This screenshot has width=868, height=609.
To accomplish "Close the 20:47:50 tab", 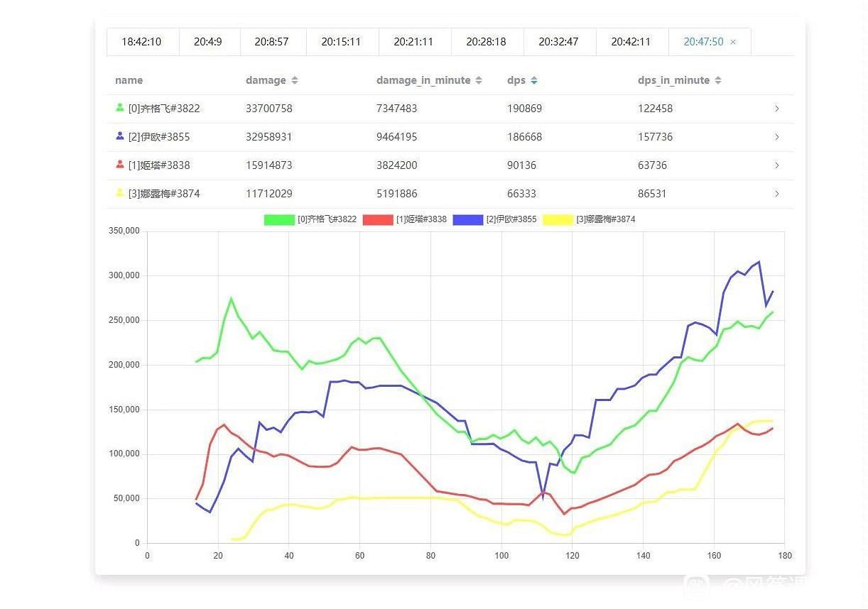I will tap(733, 42).
